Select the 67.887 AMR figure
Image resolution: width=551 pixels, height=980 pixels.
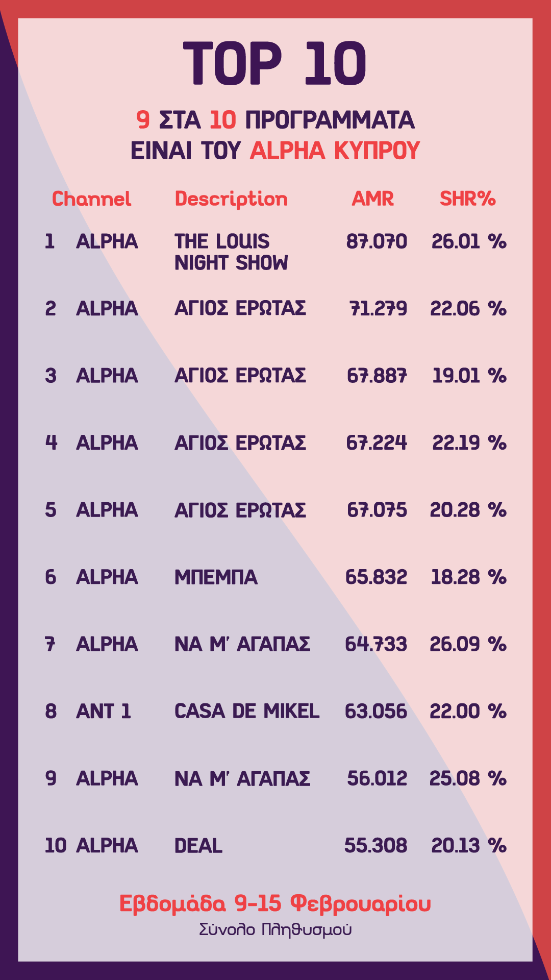[377, 376]
